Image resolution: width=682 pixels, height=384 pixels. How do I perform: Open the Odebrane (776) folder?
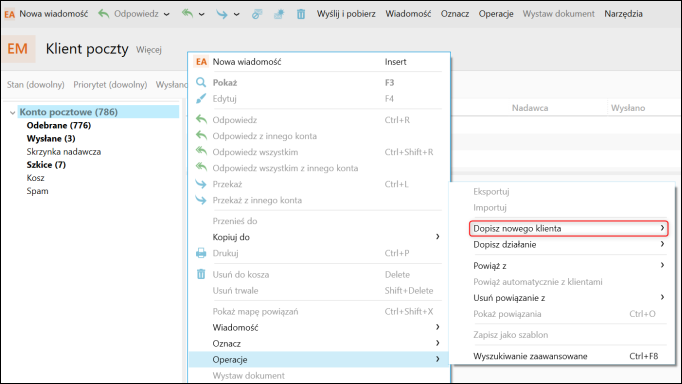pos(59,125)
